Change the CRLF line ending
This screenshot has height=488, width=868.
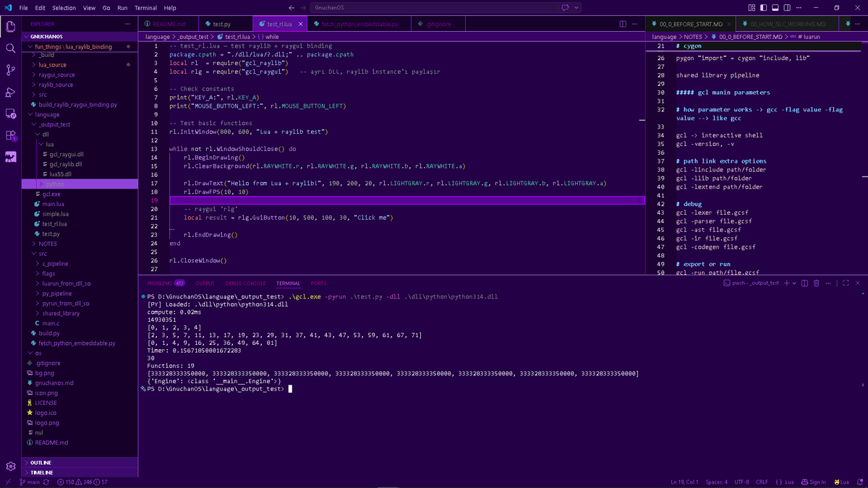pyautogui.click(x=762, y=482)
